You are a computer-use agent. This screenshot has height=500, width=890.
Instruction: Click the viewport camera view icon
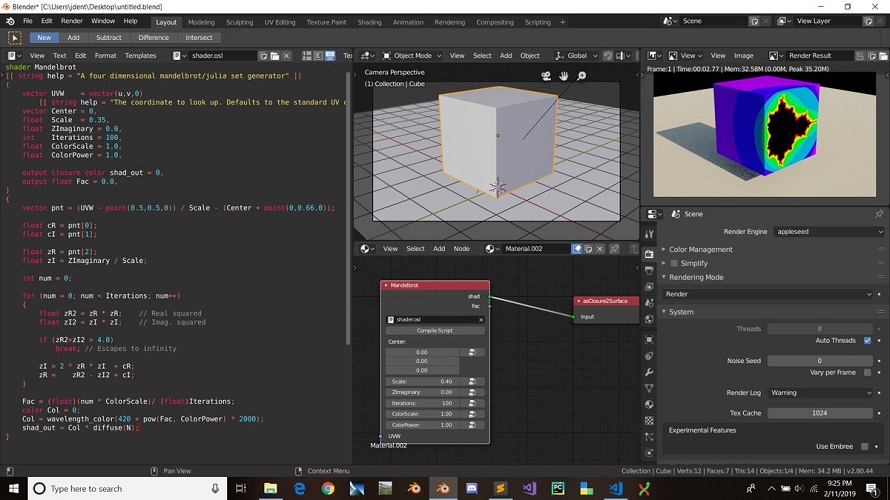tap(546, 76)
